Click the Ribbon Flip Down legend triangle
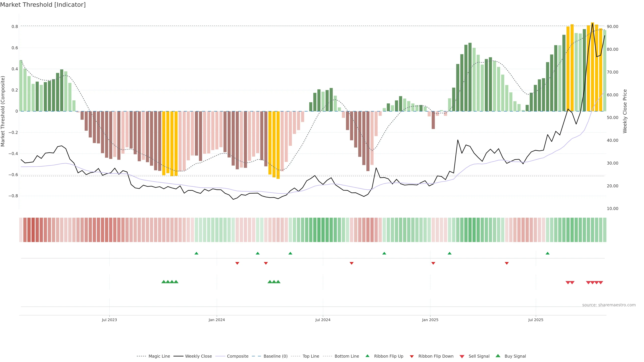Screen dimensions: 644x362 tap(412, 356)
